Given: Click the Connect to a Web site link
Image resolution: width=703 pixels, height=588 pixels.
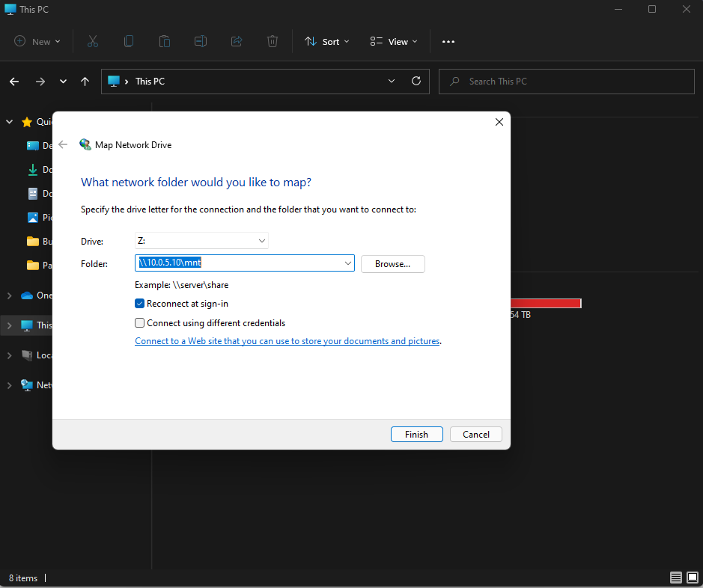Looking at the screenshot, I should (287, 341).
